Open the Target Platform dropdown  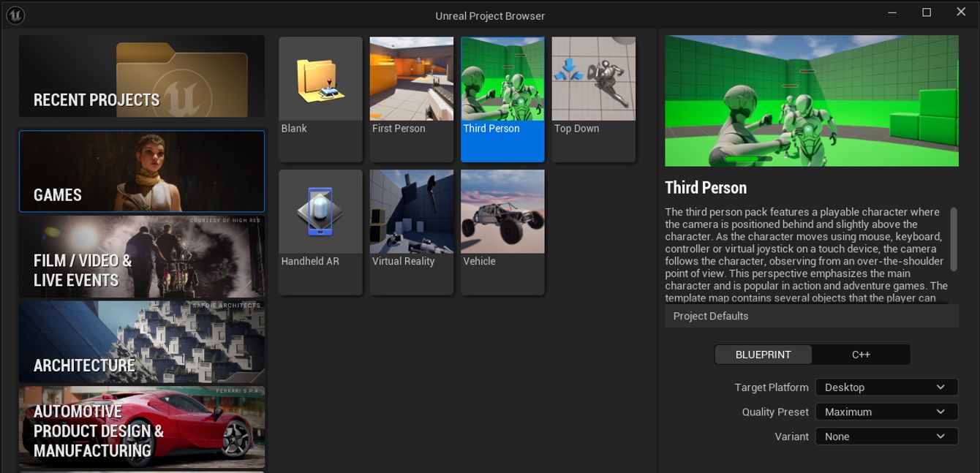click(886, 387)
